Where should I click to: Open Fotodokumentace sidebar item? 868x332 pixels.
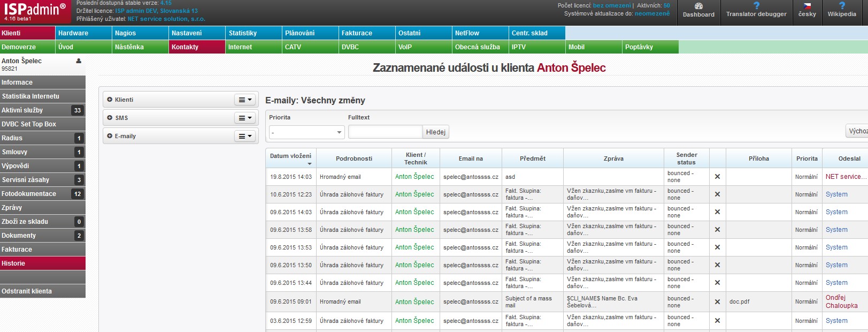(43, 194)
